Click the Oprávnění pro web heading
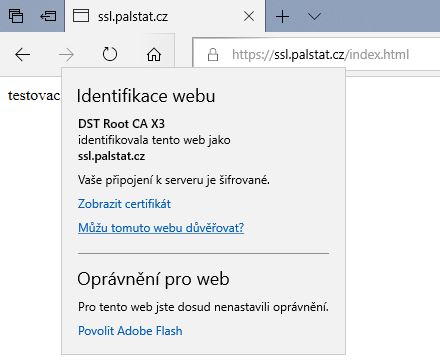This screenshot has height=360, width=440. (153, 279)
